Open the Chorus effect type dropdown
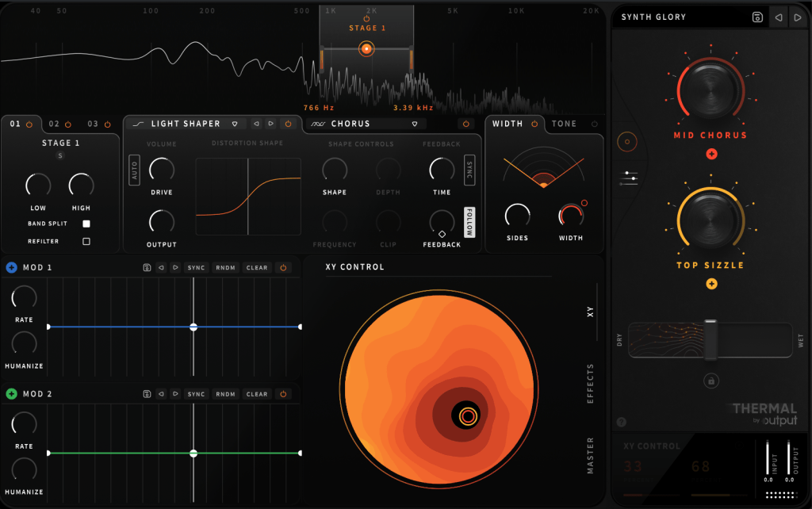Screen dimensions: 812x509 tap(415, 124)
